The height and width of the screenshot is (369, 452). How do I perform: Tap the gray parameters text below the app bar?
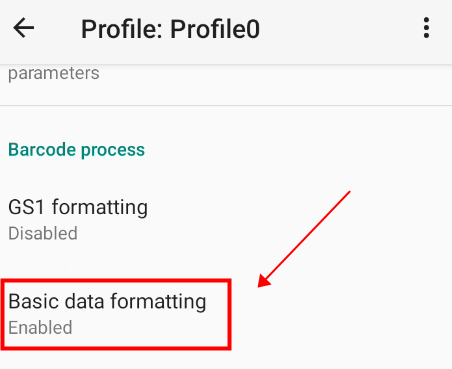(54, 73)
